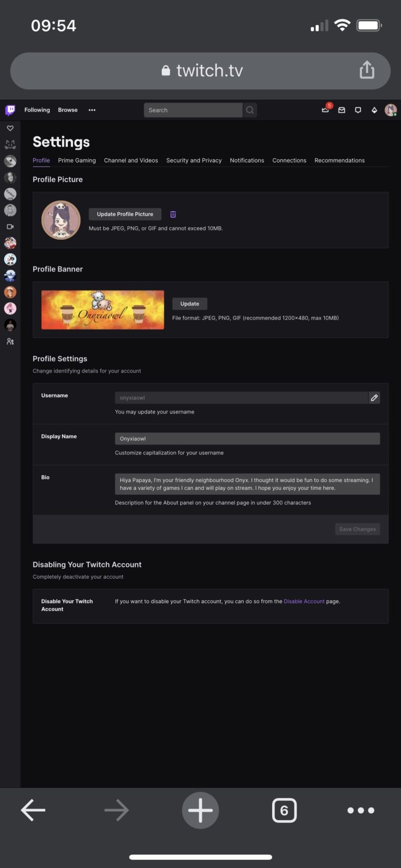Switch to the Security and Privacy tab

coord(194,160)
